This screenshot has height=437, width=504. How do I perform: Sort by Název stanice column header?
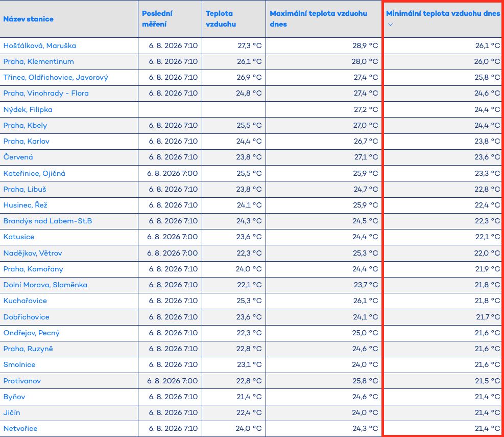tap(28, 19)
